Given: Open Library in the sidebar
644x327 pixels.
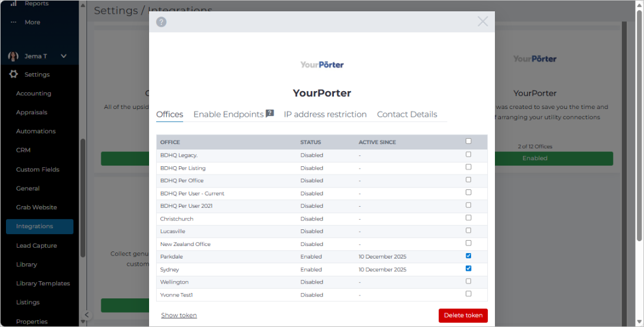Looking at the screenshot, I should (27, 264).
